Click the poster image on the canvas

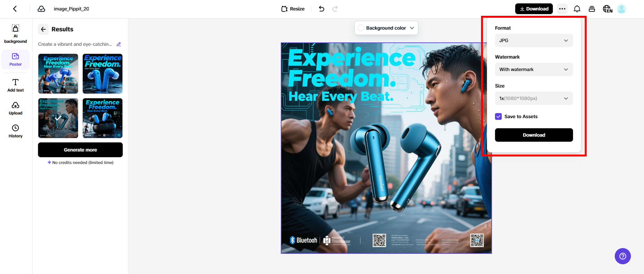coord(386,148)
